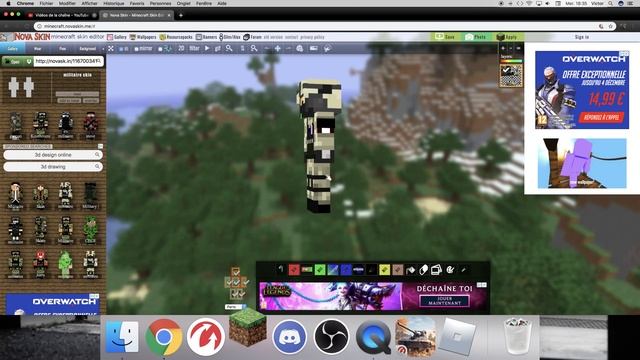Open Google Chrome from the dock
The width and height of the screenshot is (640, 360).
(x=164, y=337)
